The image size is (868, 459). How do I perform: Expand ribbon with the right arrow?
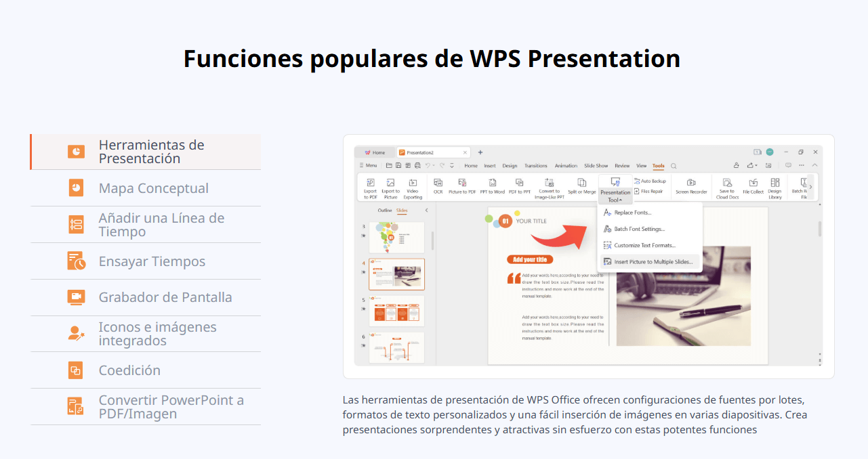pyautogui.click(x=810, y=187)
